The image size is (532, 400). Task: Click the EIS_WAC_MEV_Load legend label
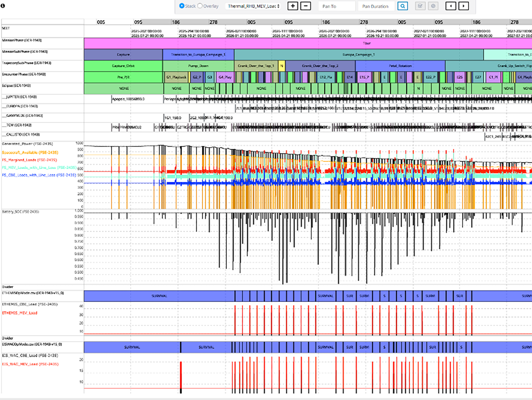tap(30, 364)
